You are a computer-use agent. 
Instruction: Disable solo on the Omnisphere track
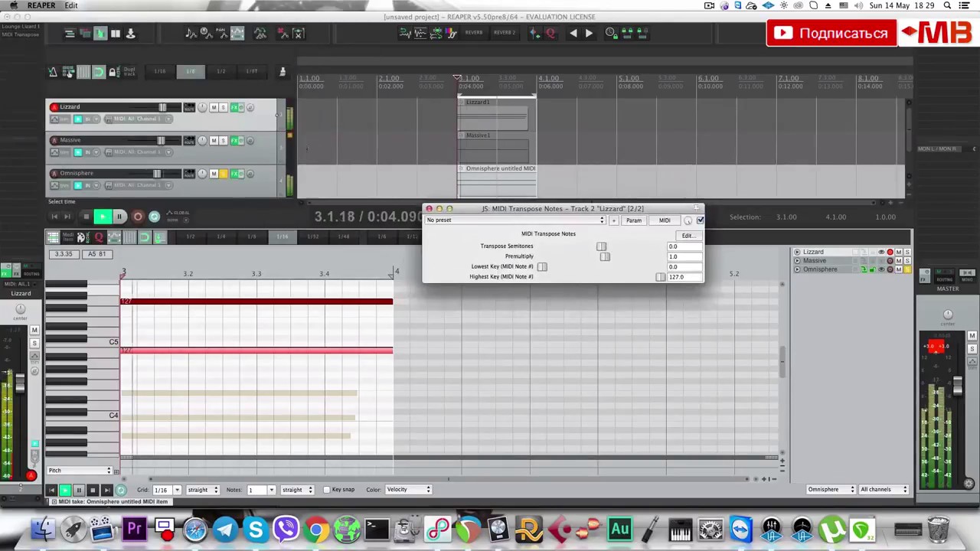(x=224, y=174)
